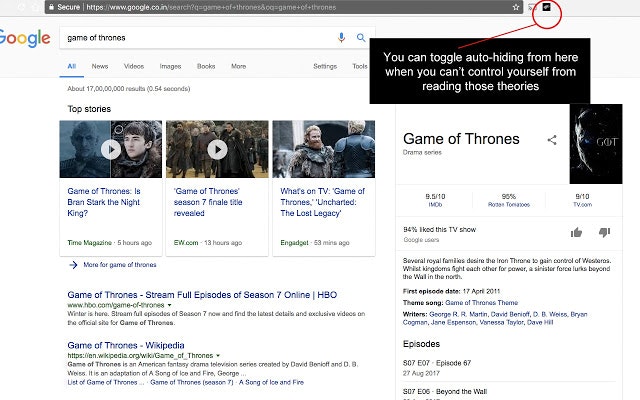The height and width of the screenshot is (400, 640).
Task: Open Dave Hill writer link
Action: [540, 322]
